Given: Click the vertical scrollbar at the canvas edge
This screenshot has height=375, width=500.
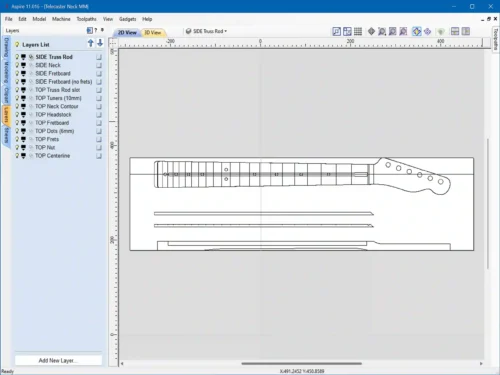Looking at the screenshot, I should (x=488, y=203).
